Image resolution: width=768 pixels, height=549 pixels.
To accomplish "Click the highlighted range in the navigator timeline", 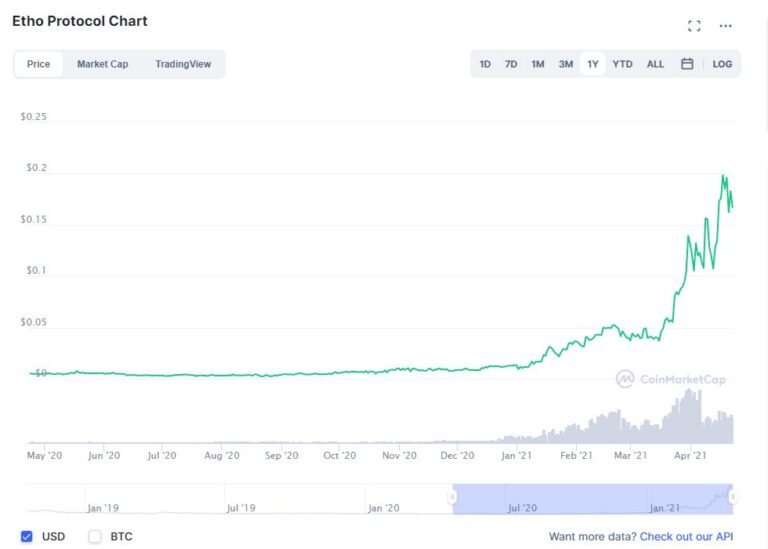I will [x=592, y=497].
